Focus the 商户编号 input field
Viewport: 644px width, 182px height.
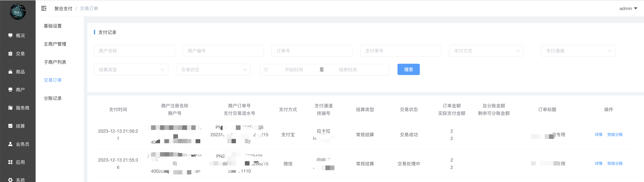(223, 51)
